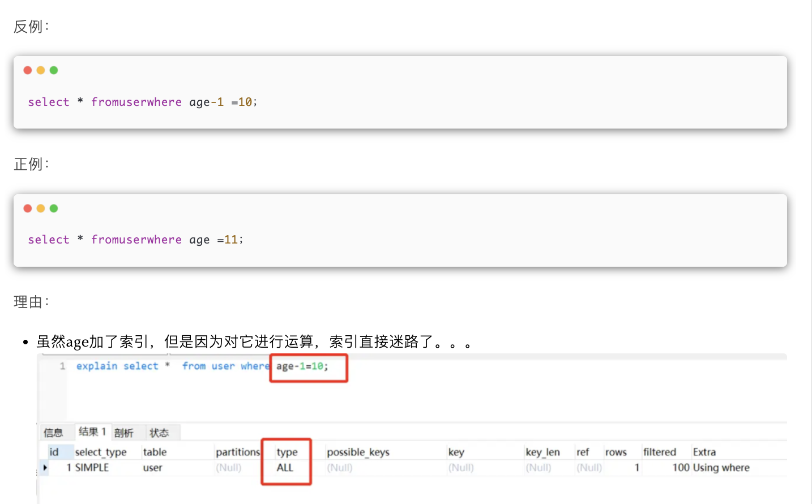This screenshot has width=812, height=504.
Task: Click the SIMPLE cell in the result row
Action: [x=92, y=468]
